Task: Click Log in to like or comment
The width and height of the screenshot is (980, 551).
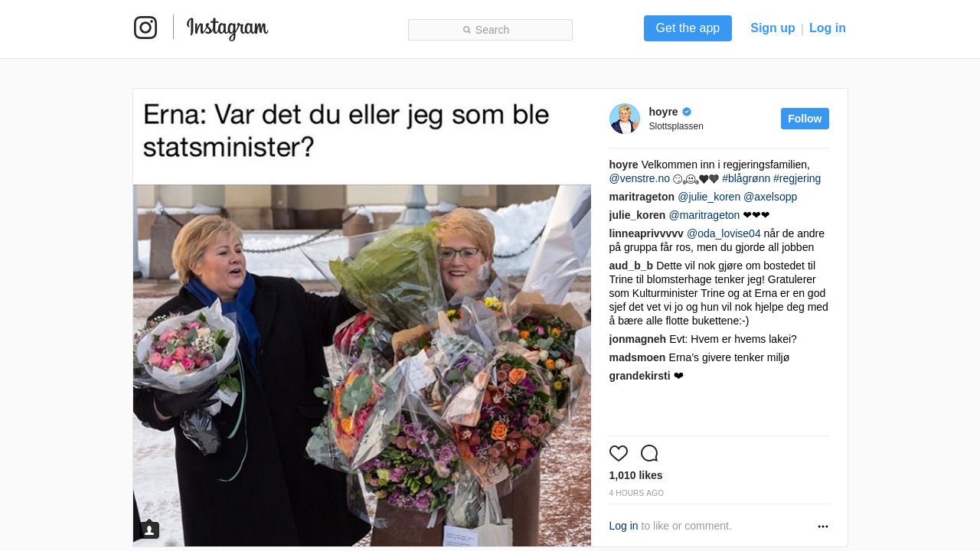Action: click(x=623, y=526)
